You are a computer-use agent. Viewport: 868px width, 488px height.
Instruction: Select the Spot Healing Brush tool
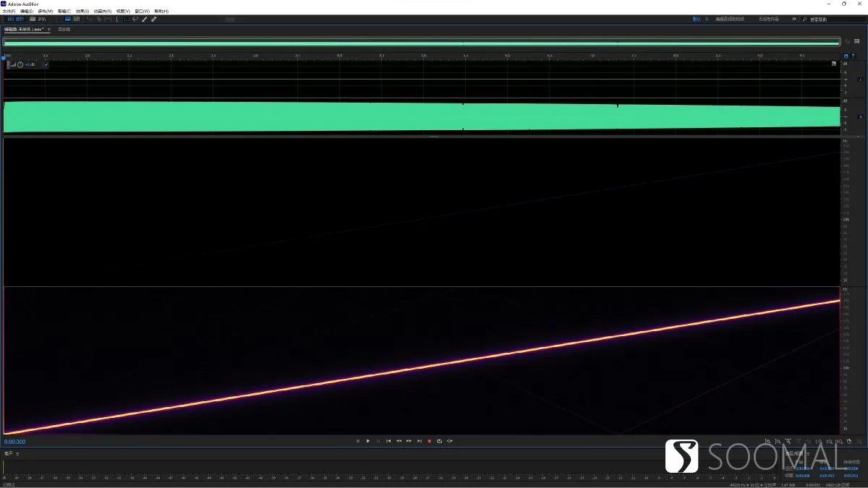click(154, 19)
